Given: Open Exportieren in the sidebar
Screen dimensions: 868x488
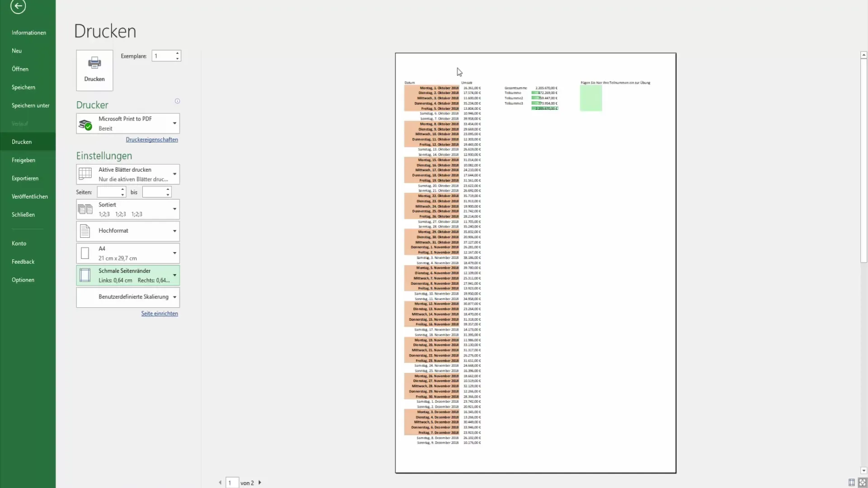Looking at the screenshot, I should click(x=28, y=178).
